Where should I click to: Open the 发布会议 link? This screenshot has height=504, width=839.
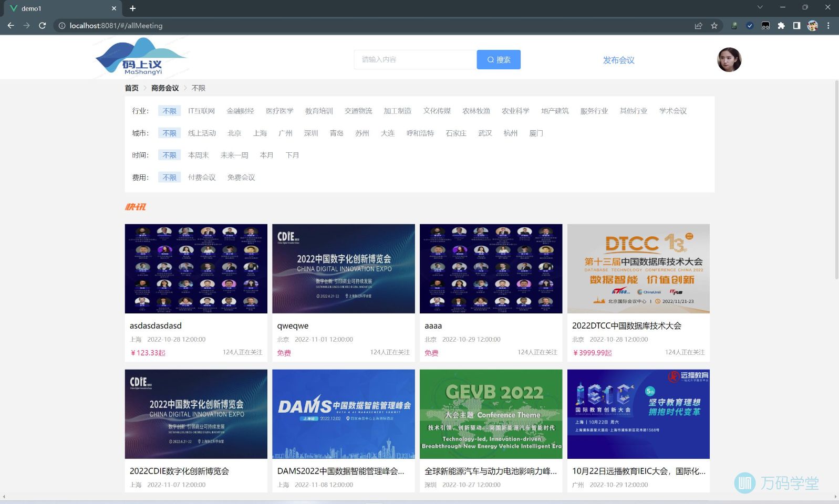coord(618,60)
